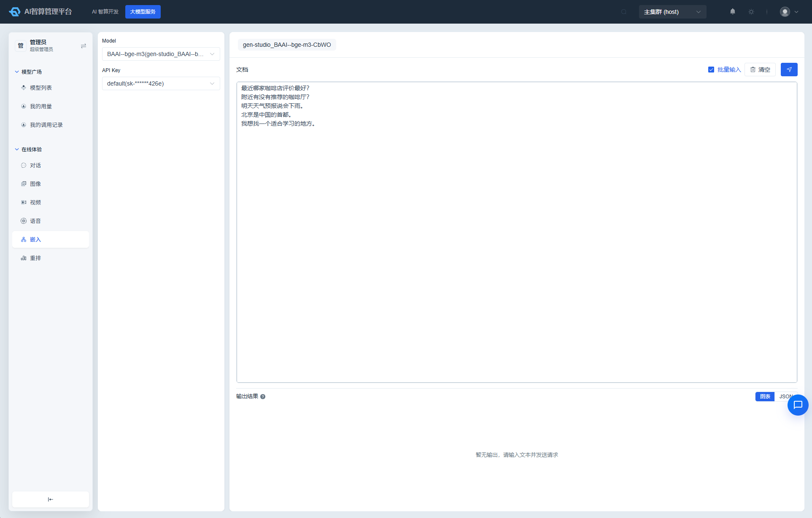Go to 视频 online experience
Image resolution: width=812 pixels, height=518 pixels.
pyautogui.click(x=51, y=202)
